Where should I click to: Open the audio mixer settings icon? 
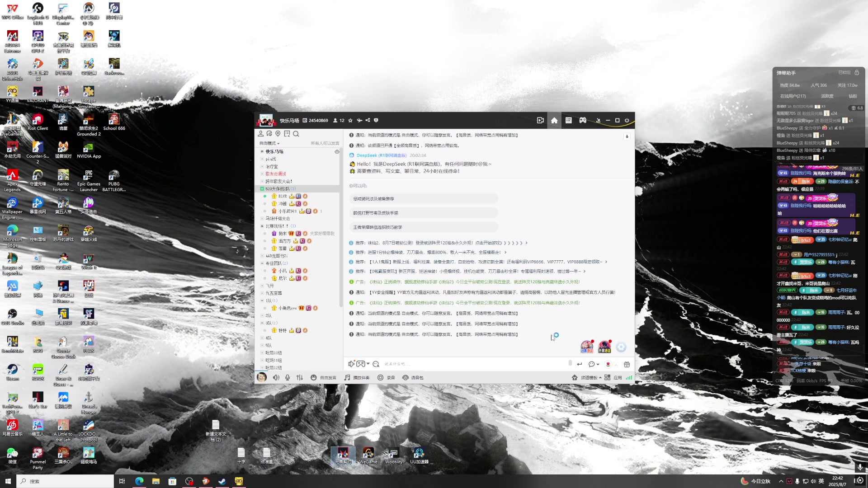point(300,377)
